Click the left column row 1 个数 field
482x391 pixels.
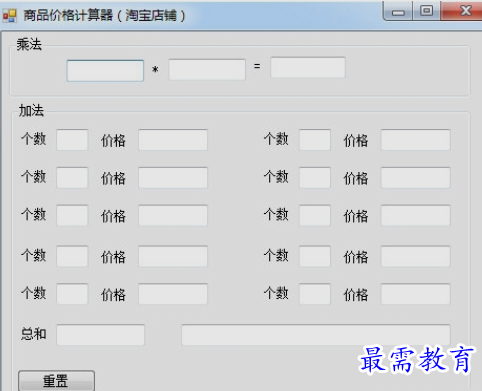tap(72, 140)
